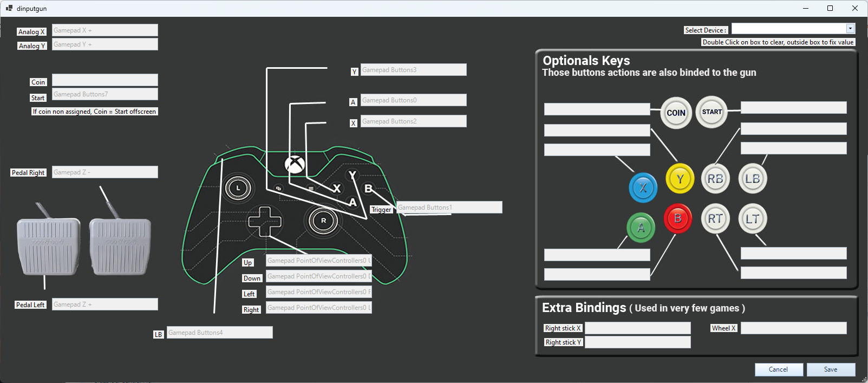Click the 'Pedal Left' label
Screen dimensions: 868x383
pyautogui.click(x=30, y=305)
